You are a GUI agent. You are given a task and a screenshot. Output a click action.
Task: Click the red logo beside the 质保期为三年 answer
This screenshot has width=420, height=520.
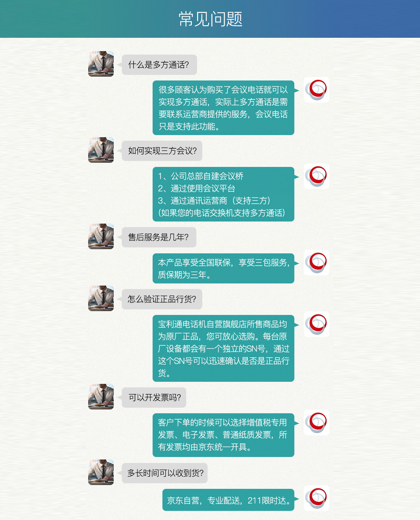[316, 263]
